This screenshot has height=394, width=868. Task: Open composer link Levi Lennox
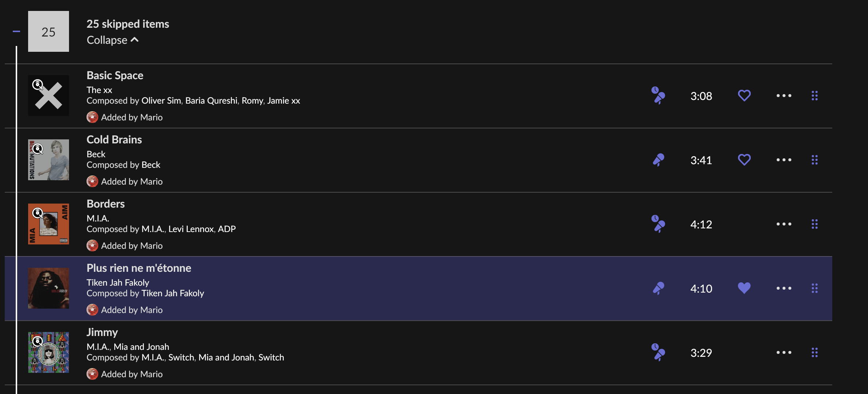(191, 229)
